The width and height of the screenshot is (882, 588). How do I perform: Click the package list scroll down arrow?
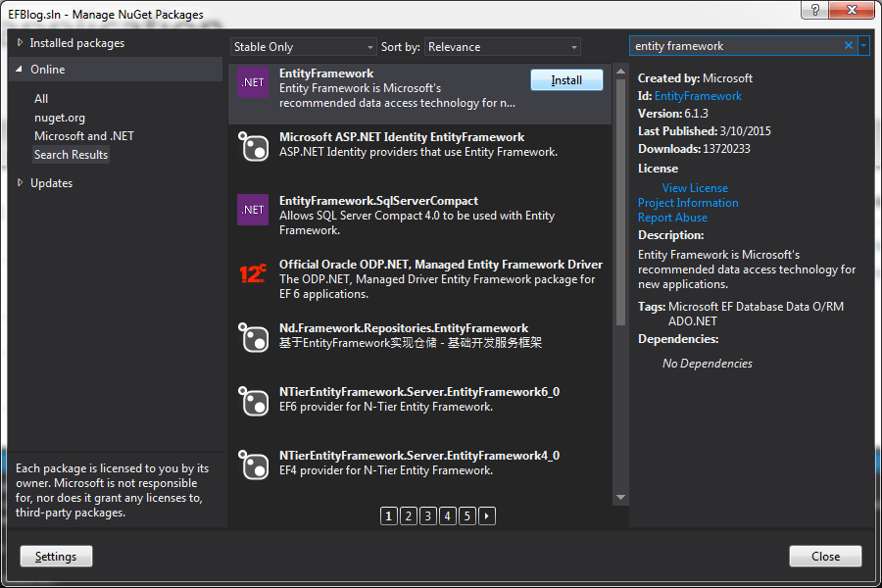(621, 497)
